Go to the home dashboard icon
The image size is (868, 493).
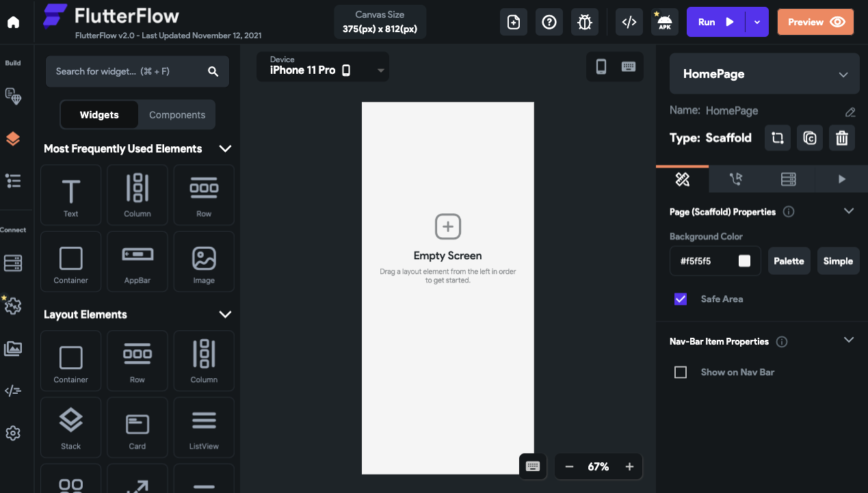pos(13,22)
